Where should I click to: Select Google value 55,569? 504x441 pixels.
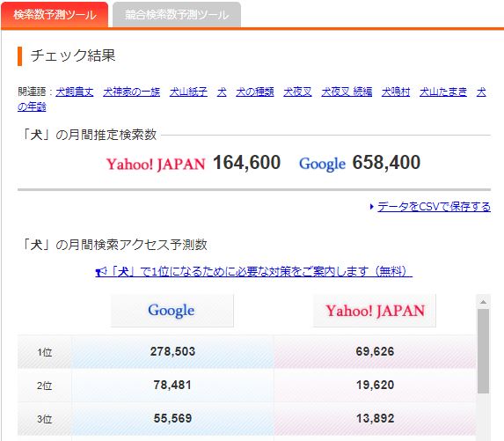coord(172,418)
